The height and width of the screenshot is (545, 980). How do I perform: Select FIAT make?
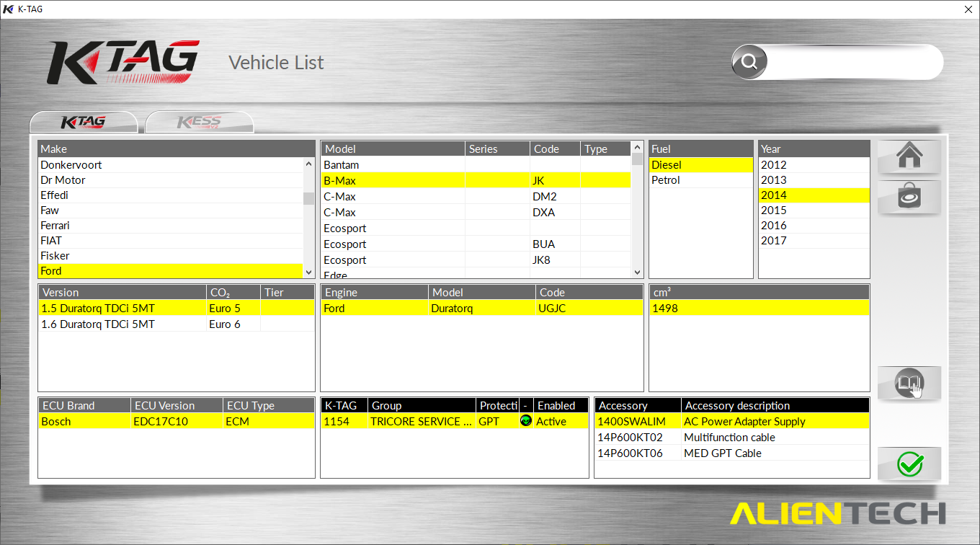pyautogui.click(x=170, y=240)
